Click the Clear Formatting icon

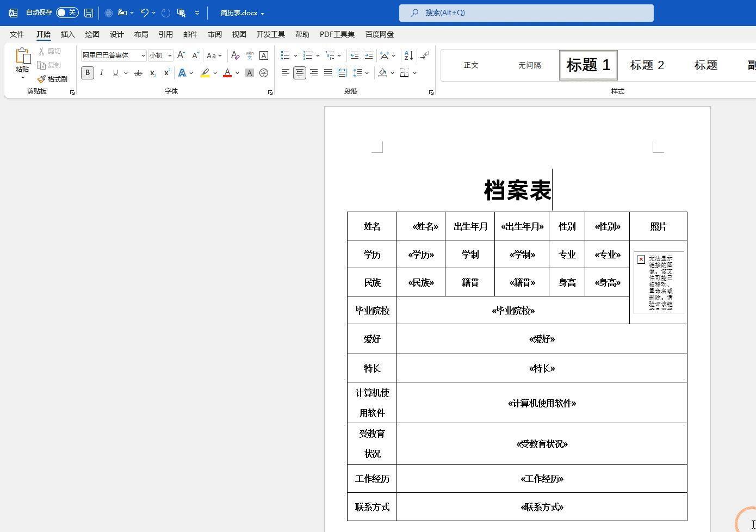(x=235, y=55)
